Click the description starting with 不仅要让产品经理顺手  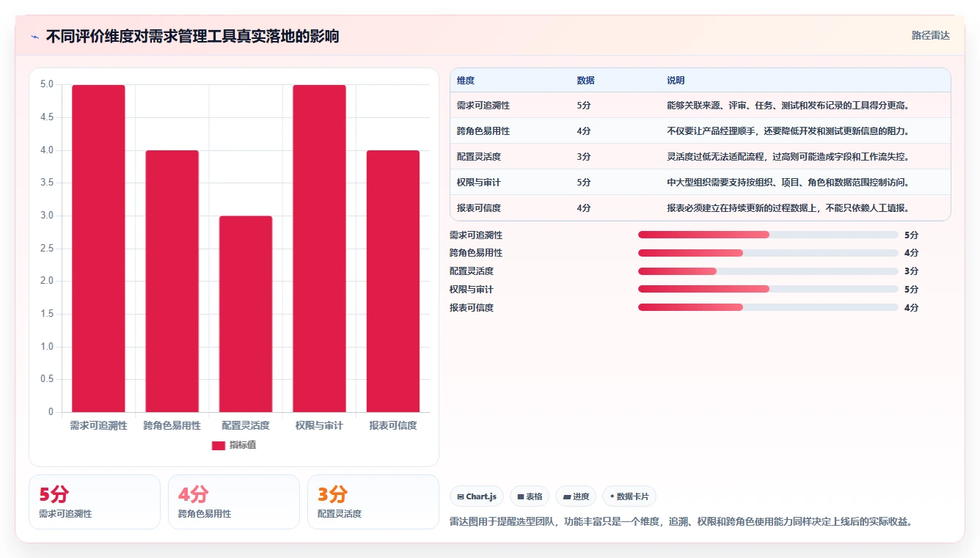click(x=789, y=131)
